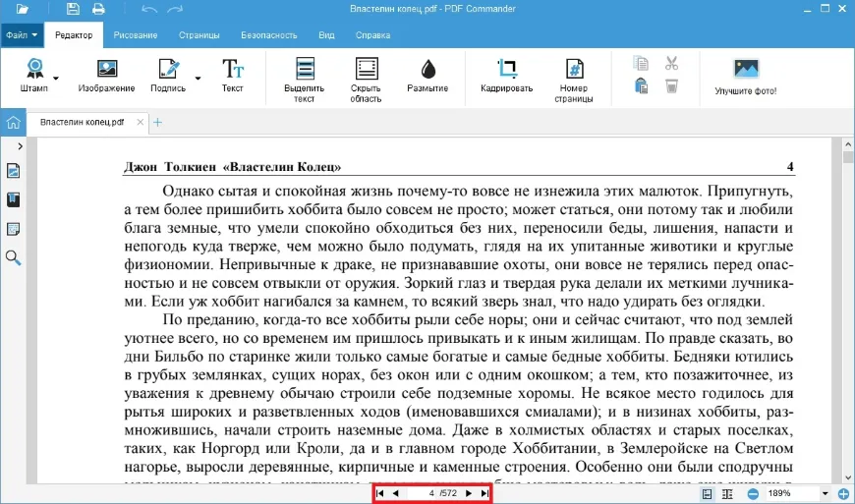Viewport: 855px width, 504px height.
Task: Go to the next page
Action: [x=469, y=493]
